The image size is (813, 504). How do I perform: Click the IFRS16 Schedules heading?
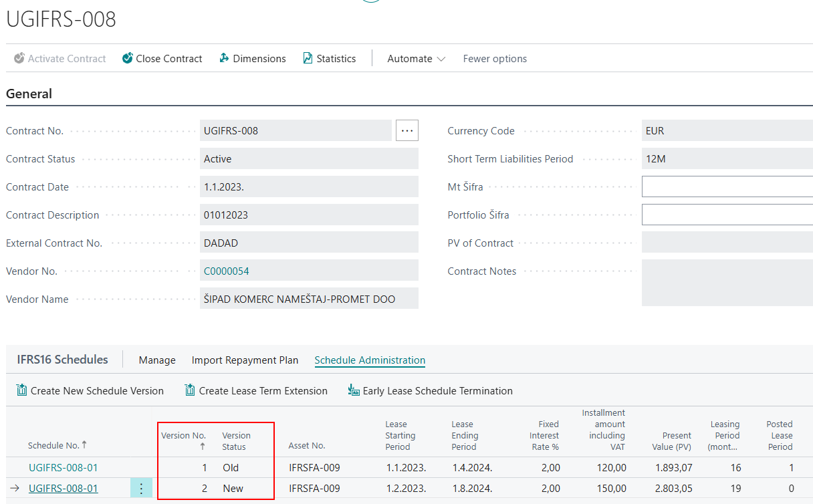pyautogui.click(x=62, y=359)
